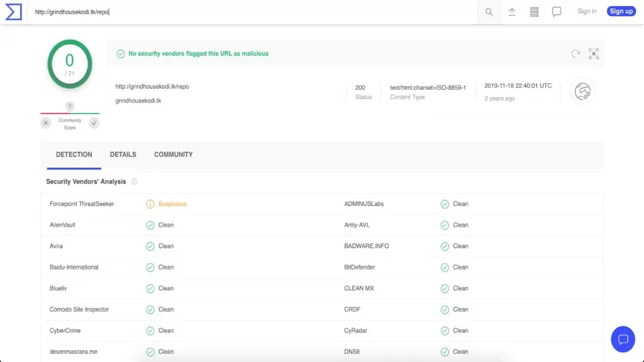Open the notifications comment icon
This screenshot has width=644, height=362.
click(x=557, y=12)
